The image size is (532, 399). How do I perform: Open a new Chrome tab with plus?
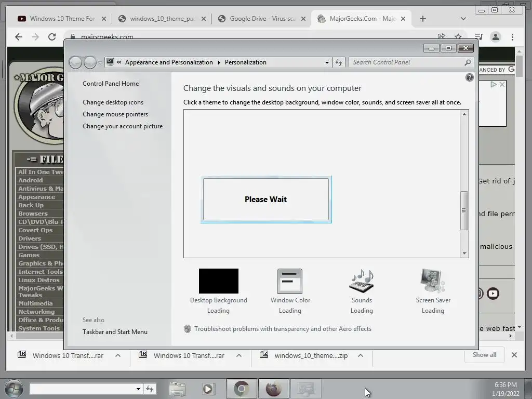423,19
